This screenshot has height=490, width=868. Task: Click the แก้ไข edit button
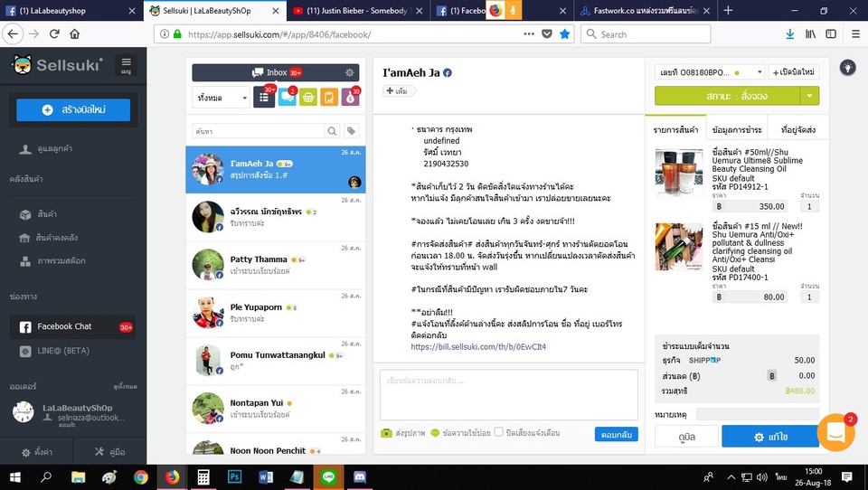click(770, 437)
